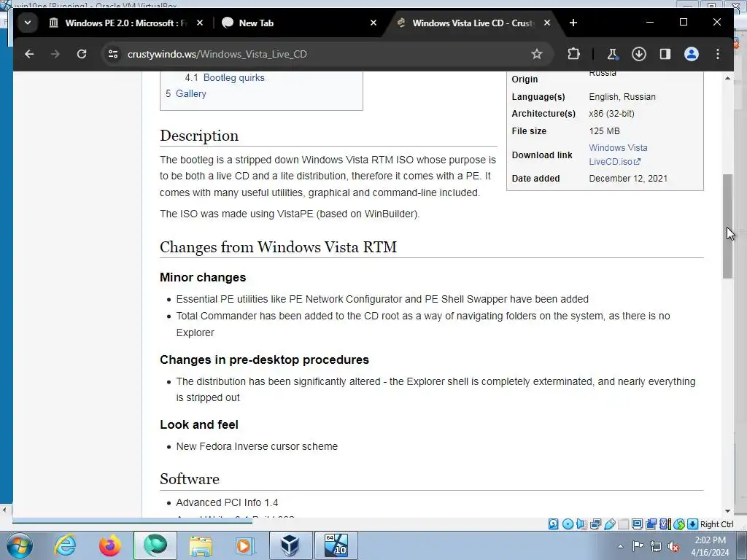The image size is (747, 560).
Task: Launch Internet Explorer from the taskbar
Action: tap(65, 545)
